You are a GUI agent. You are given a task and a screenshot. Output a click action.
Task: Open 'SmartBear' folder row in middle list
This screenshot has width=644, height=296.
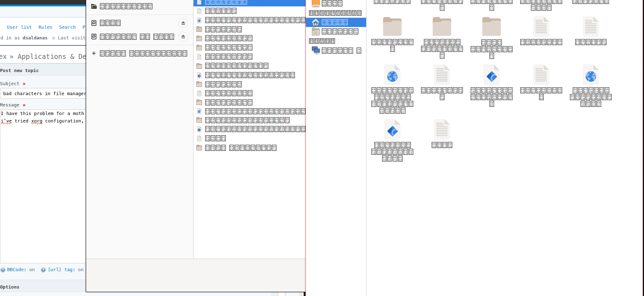coord(250,102)
